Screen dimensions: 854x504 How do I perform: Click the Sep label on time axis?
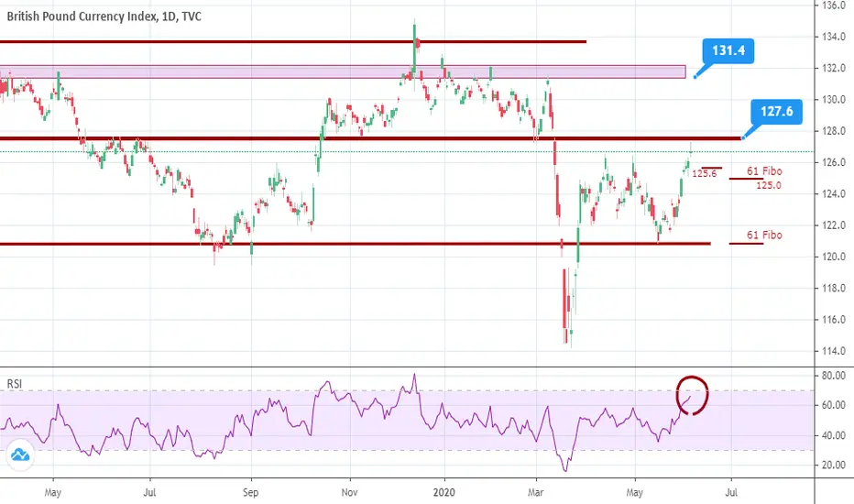coord(250,493)
